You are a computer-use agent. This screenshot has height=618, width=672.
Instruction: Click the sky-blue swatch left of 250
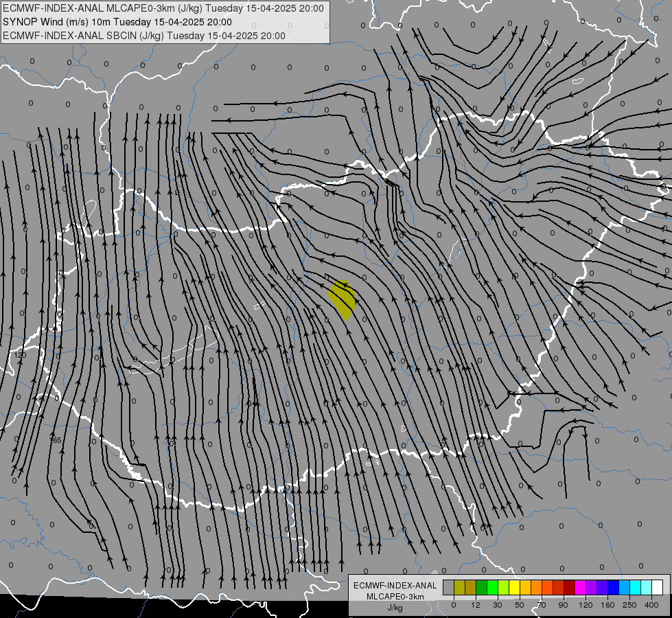pyautogui.click(x=625, y=588)
